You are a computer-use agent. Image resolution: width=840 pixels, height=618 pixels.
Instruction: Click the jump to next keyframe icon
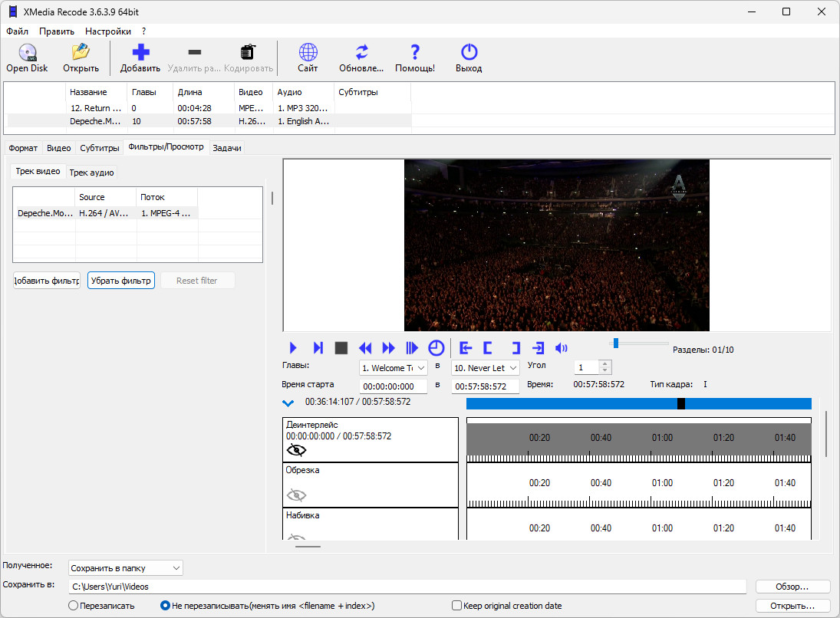[412, 348]
